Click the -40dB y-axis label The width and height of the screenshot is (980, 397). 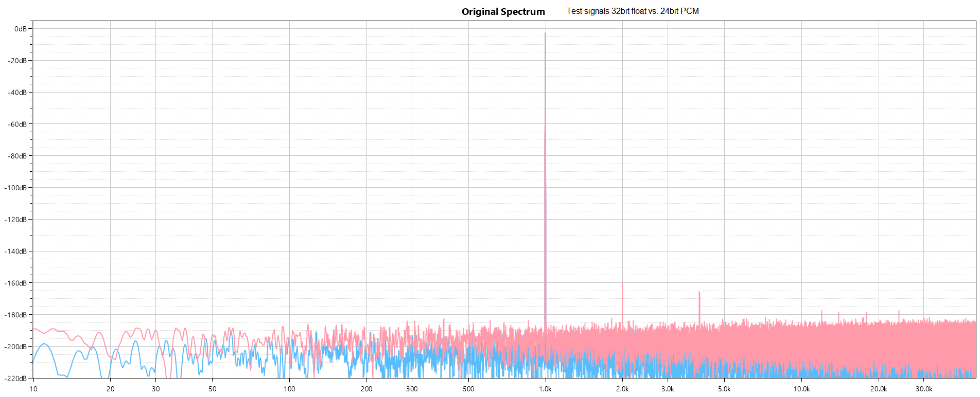point(17,93)
